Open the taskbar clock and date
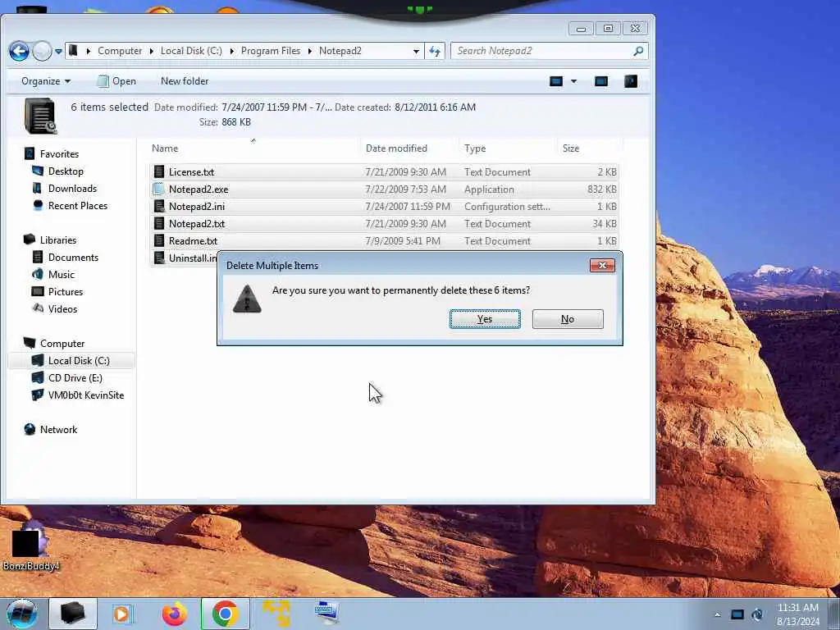This screenshot has height=630, width=840. tap(797, 614)
